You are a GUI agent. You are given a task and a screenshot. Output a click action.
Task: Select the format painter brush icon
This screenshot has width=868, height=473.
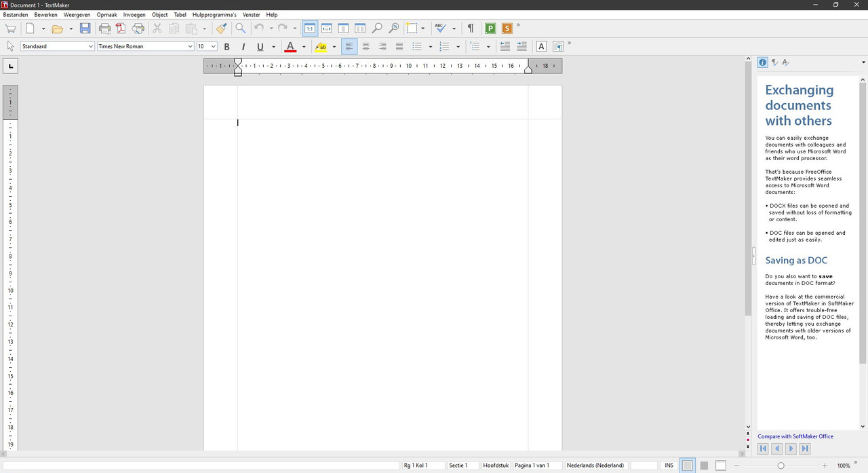[221, 29]
